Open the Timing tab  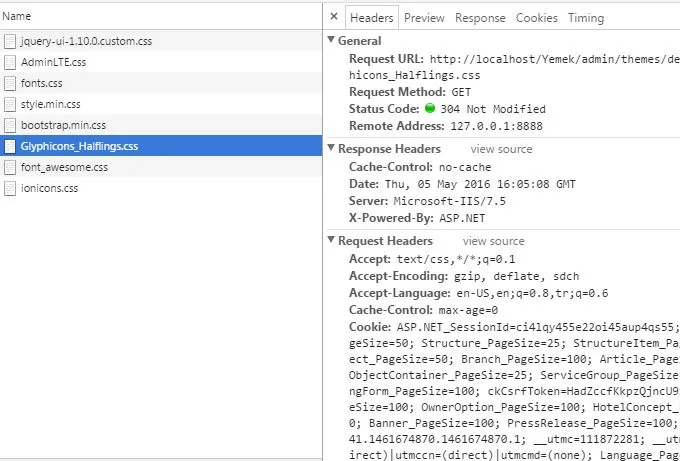pos(586,18)
